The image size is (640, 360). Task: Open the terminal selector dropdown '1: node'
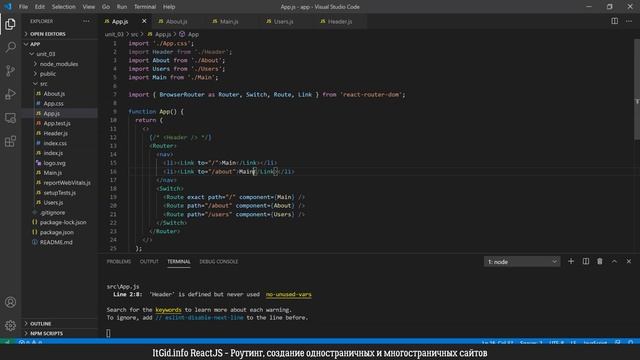522,262
